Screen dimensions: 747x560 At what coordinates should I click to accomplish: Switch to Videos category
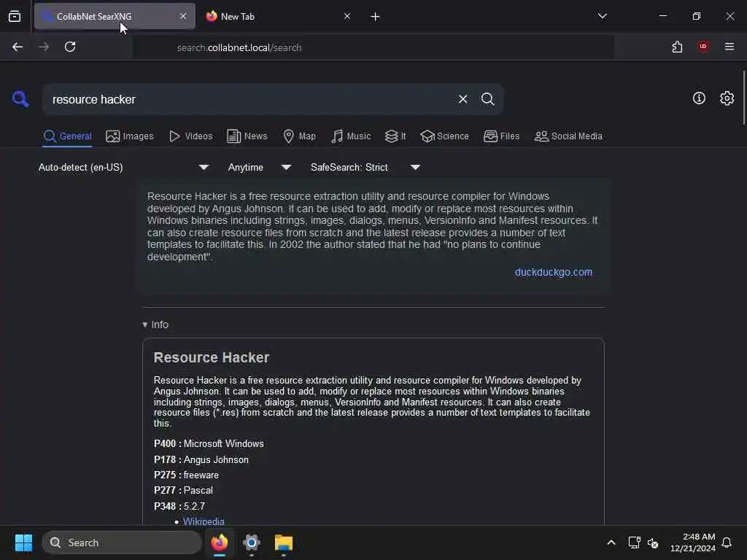[191, 136]
